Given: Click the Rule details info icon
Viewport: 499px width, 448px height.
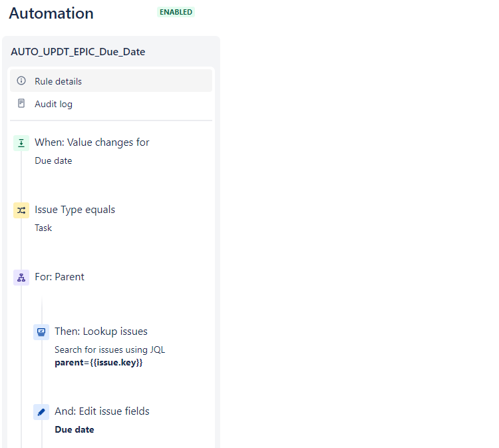Looking at the screenshot, I should (21, 81).
